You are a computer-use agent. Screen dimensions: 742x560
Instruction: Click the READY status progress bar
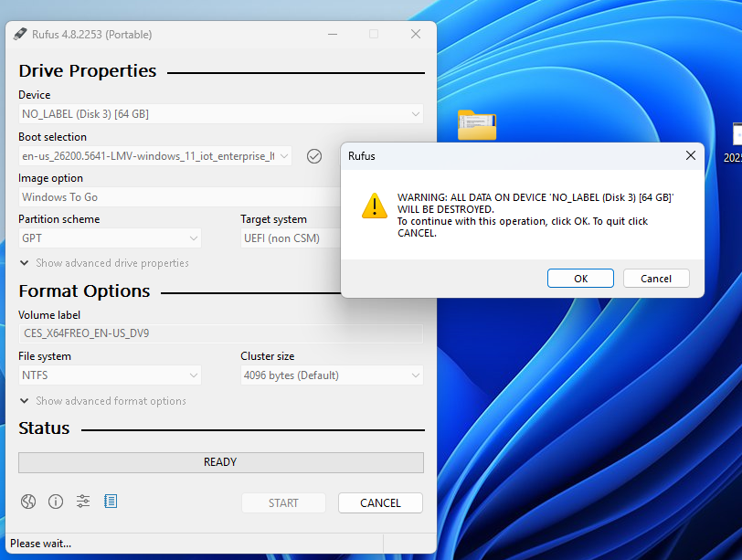[221, 462]
